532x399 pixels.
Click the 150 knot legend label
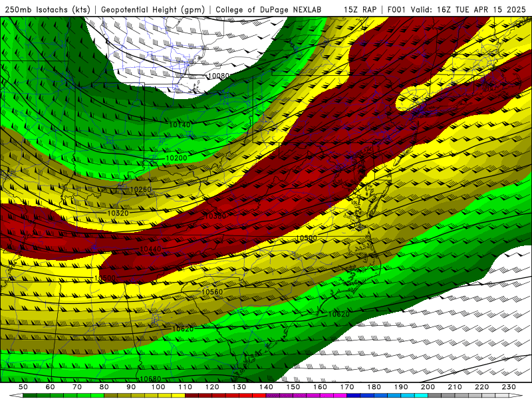pyautogui.click(x=293, y=387)
